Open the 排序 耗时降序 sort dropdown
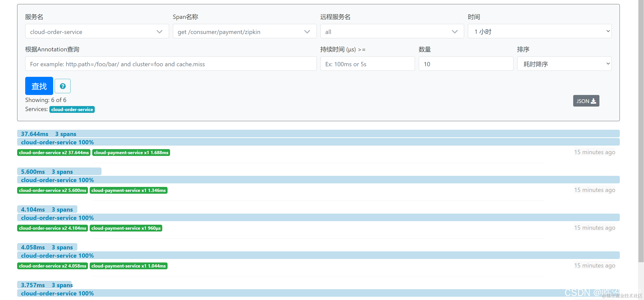Image resolution: width=644 pixels, height=300 pixels. [564, 64]
